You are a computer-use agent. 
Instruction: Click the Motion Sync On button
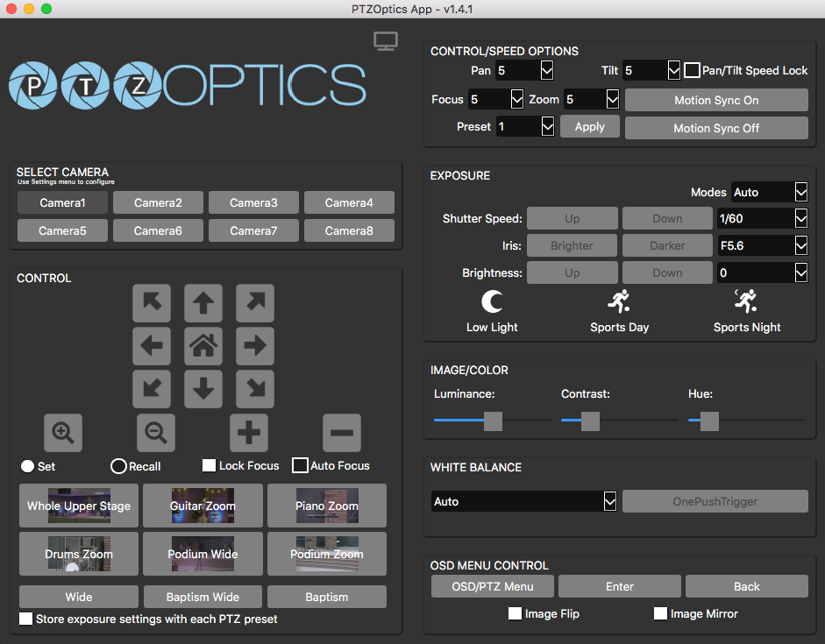pos(716,100)
